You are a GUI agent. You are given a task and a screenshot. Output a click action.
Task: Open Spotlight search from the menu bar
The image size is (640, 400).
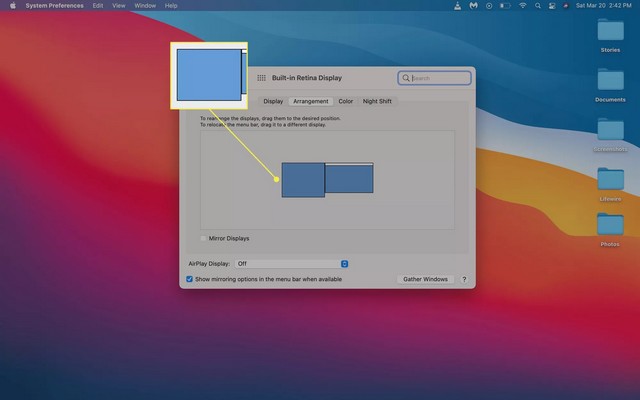coord(539,5)
